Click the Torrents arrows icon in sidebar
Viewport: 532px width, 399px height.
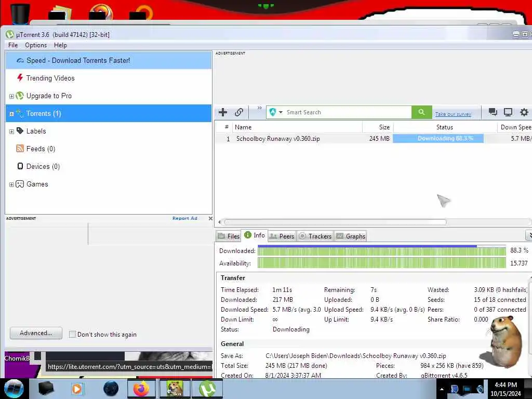click(20, 113)
